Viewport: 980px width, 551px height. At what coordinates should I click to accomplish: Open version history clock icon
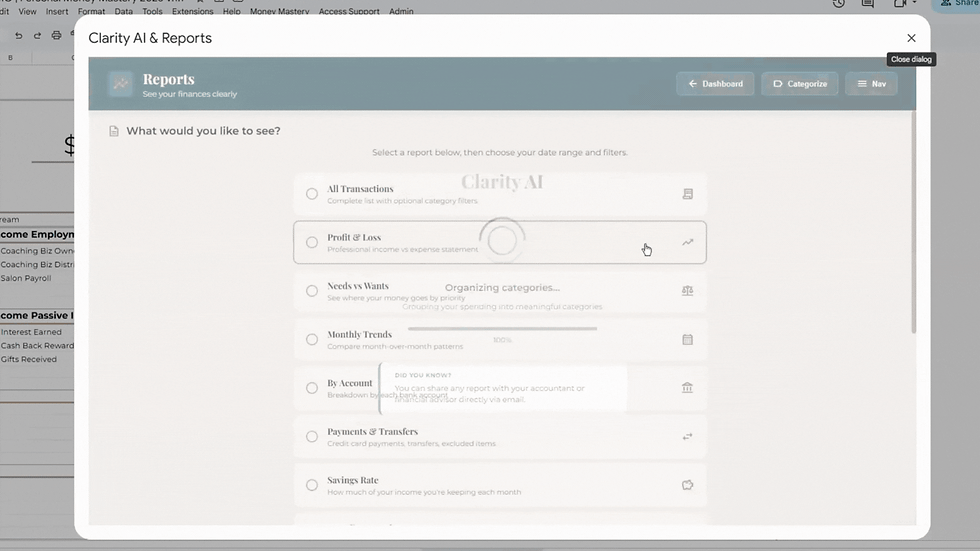839,3
